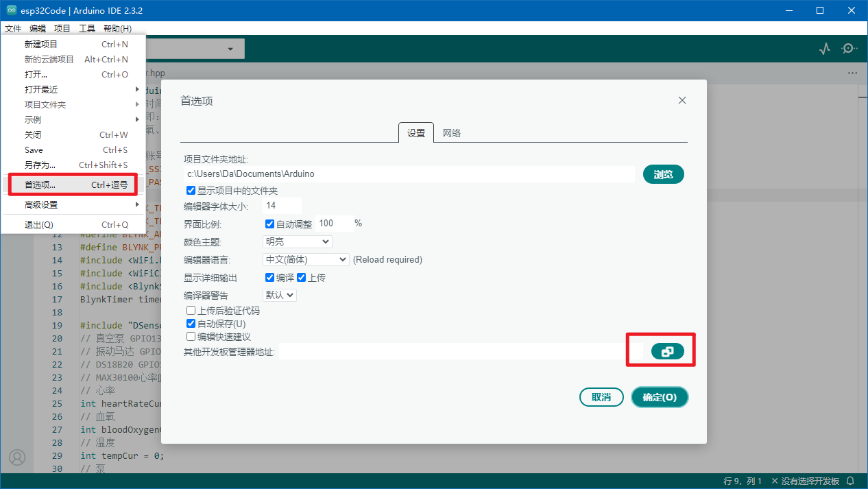868x489 pixels.
Task: Toggle 显示项目中的文件夹 checkbox
Action: click(191, 190)
